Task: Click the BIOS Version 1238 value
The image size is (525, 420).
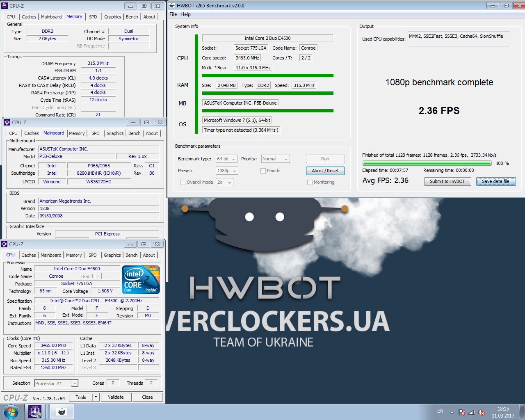Action: coord(98,208)
